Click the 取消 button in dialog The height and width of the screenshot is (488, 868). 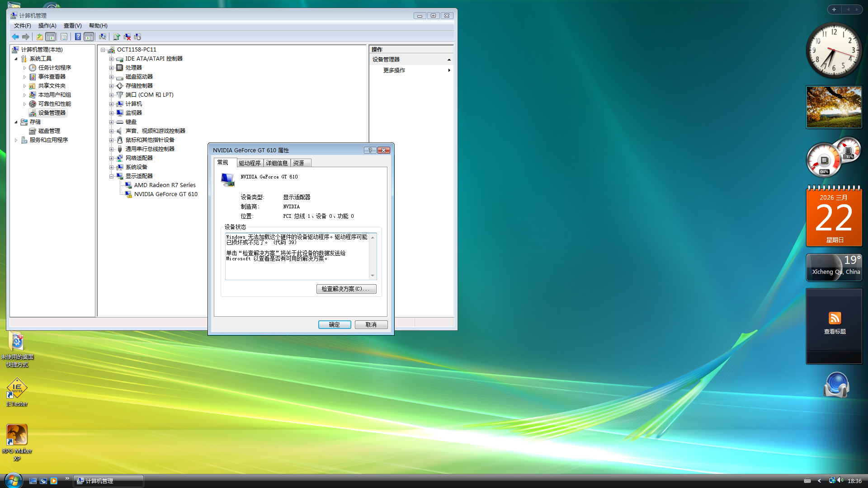(x=371, y=324)
